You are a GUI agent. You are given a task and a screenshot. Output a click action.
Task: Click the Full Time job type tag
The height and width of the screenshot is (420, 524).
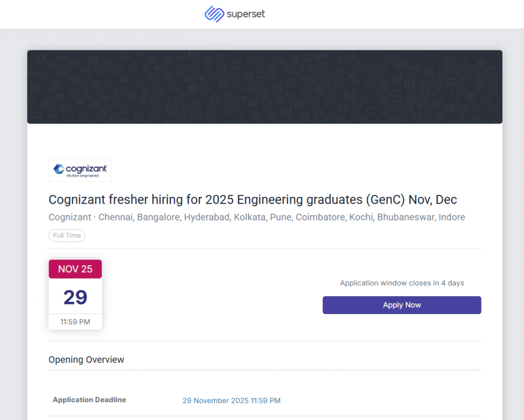(67, 236)
